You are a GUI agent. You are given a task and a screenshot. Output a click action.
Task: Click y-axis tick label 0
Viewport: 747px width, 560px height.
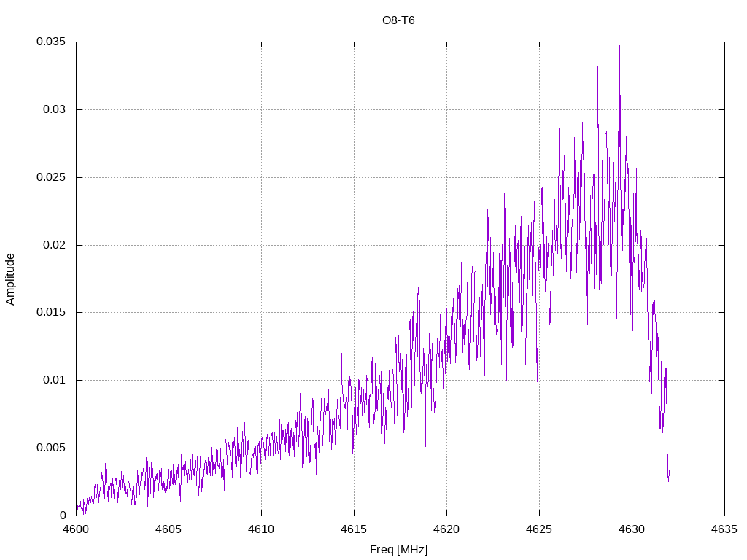click(x=63, y=516)
